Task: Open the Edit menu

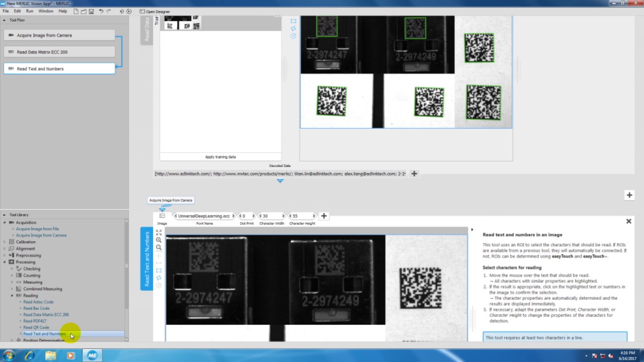Action: point(18,11)
